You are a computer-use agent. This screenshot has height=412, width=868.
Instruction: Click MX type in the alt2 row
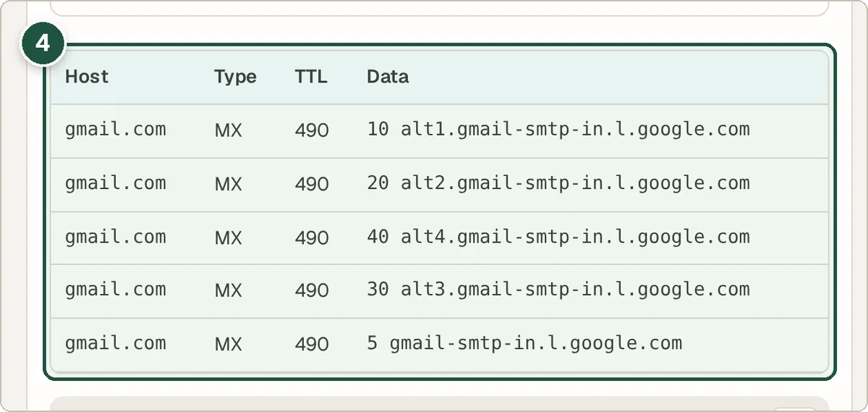coord(229,185)
